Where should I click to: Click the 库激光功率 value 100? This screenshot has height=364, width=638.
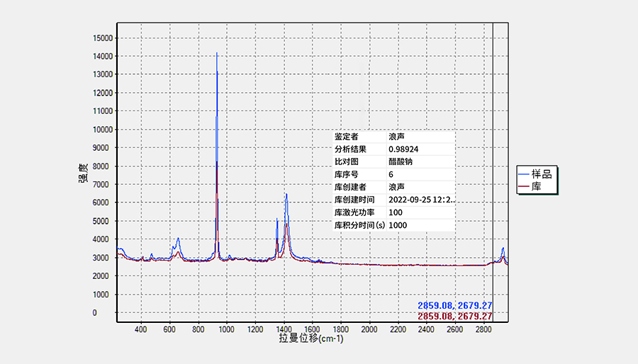(396, 212)
